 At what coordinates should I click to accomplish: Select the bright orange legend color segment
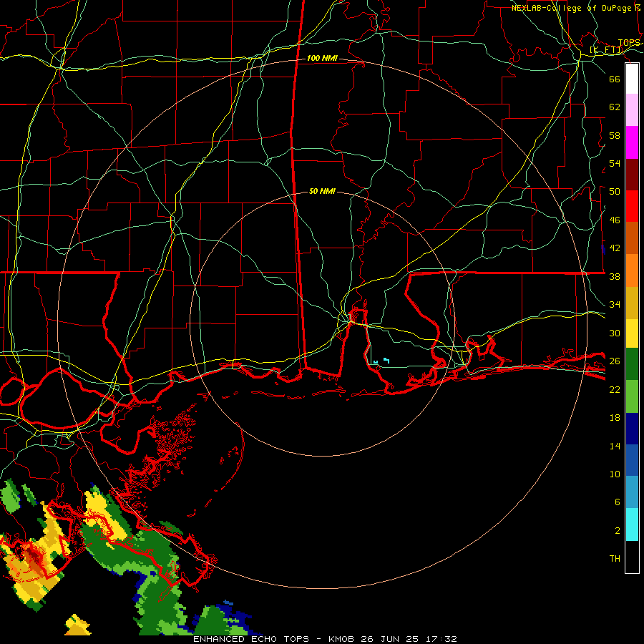point(632,270)
